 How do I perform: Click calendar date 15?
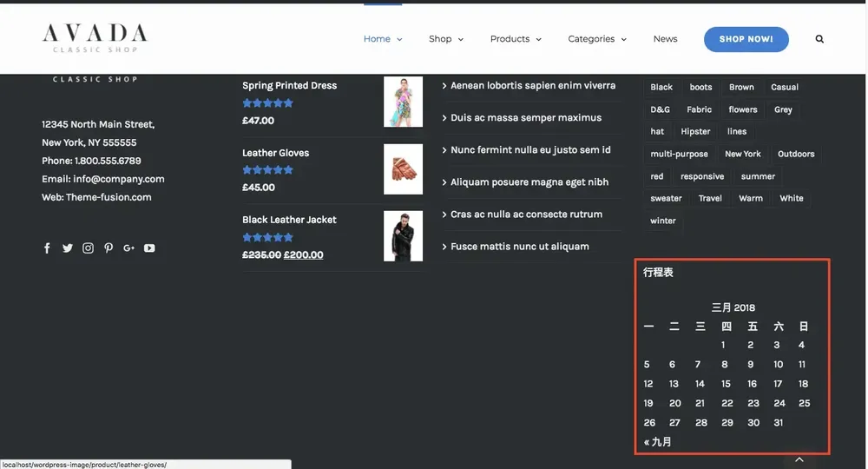726,384
